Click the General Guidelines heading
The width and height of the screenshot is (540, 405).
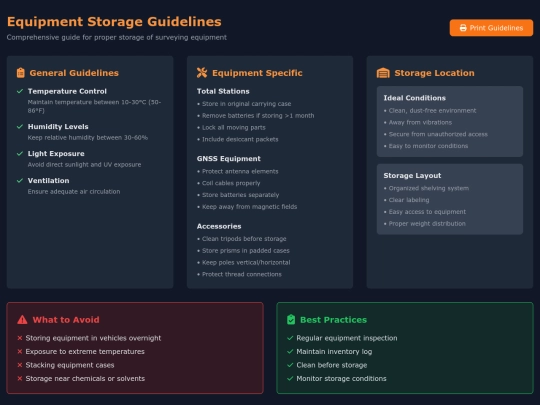(x=74, y=73)
